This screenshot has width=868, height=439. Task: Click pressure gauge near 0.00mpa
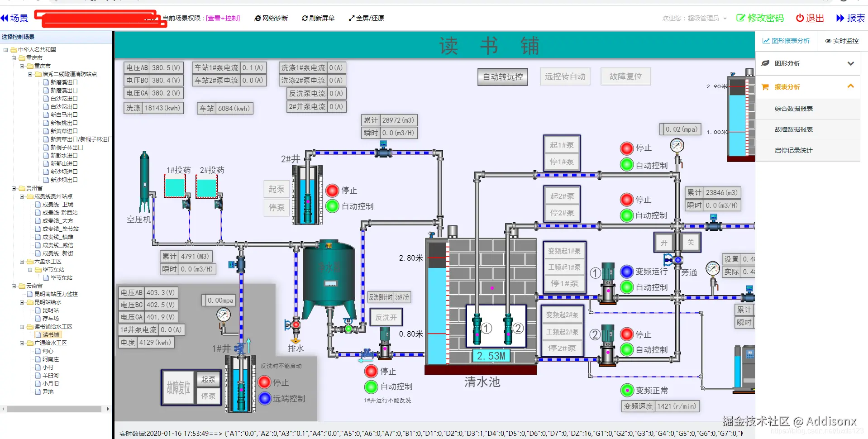224,315
